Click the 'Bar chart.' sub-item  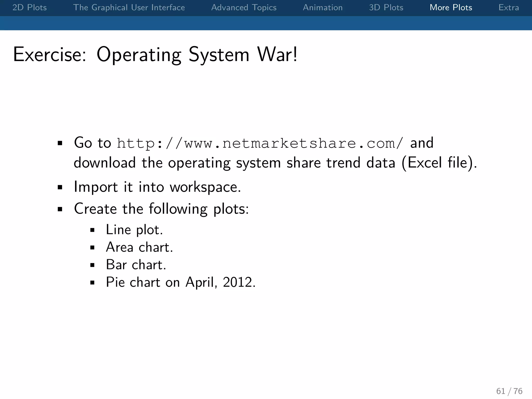(x=136, y=265)
